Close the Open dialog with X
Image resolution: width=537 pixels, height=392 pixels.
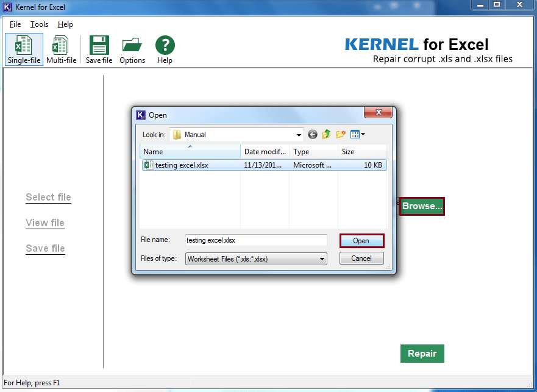coord(378,112)
